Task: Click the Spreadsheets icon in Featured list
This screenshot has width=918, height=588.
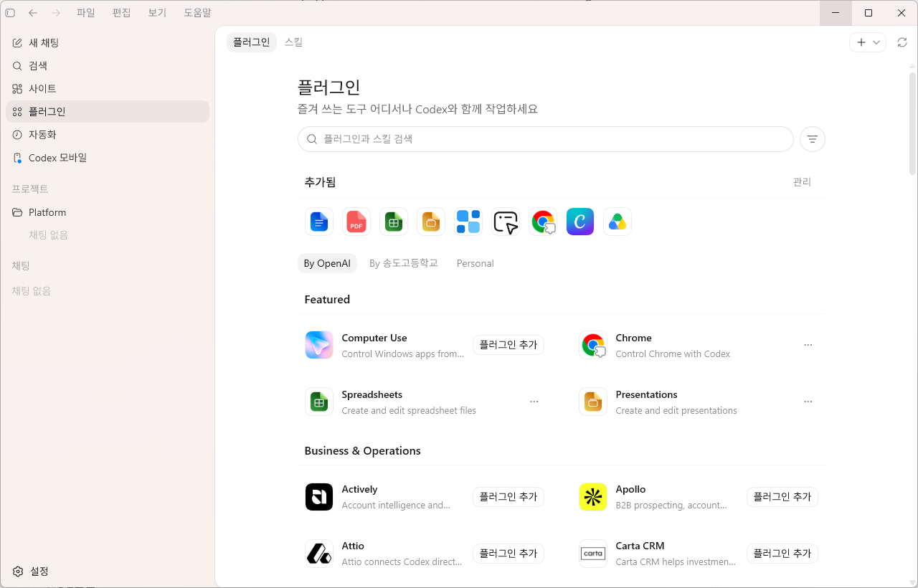Action: point(319,402)
